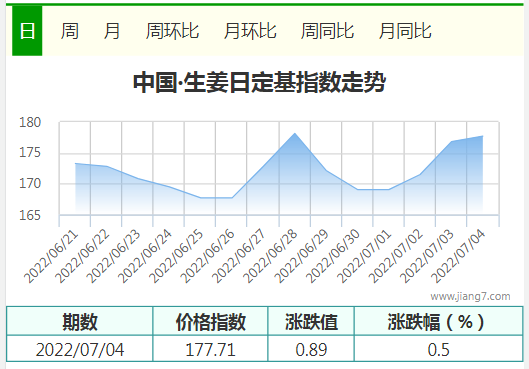529x369 pixels.
Task: Click the price index value 177.71
Action: [211, 349]
